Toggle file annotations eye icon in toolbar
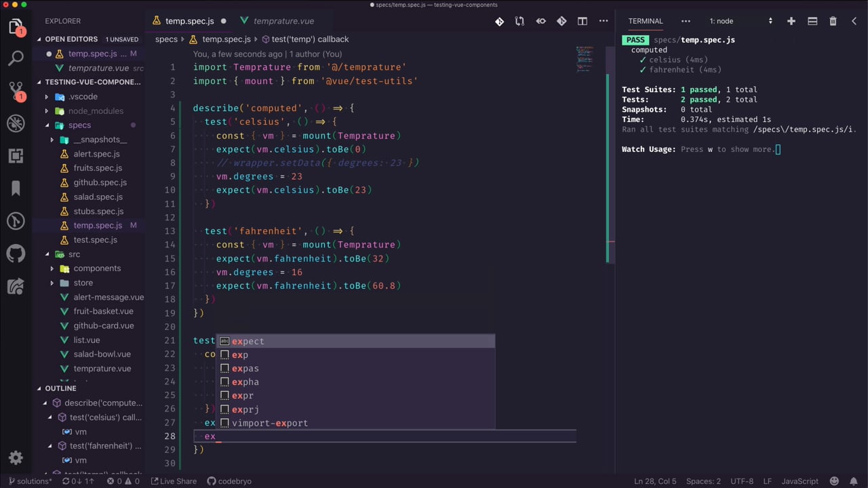 click(x=540, y=21)
